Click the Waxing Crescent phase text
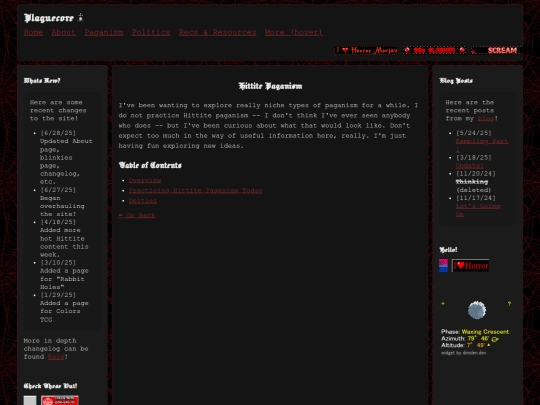This screenshot has height=405, width=540. pos(485,332)
